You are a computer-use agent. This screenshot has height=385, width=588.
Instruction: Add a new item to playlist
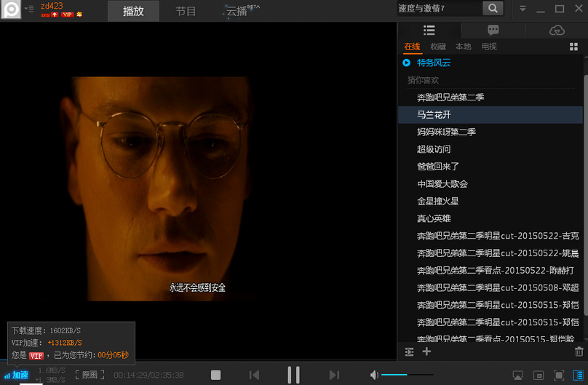point(426,352)
